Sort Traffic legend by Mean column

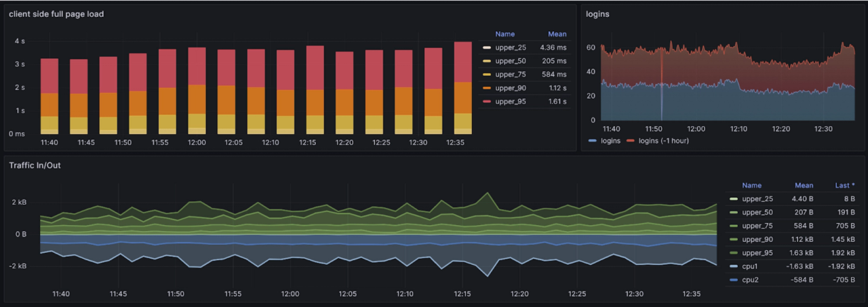coord(804,185)
